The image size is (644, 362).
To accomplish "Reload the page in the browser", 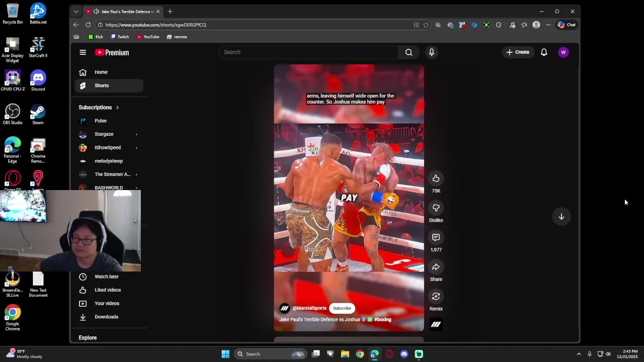I will 88,25.
